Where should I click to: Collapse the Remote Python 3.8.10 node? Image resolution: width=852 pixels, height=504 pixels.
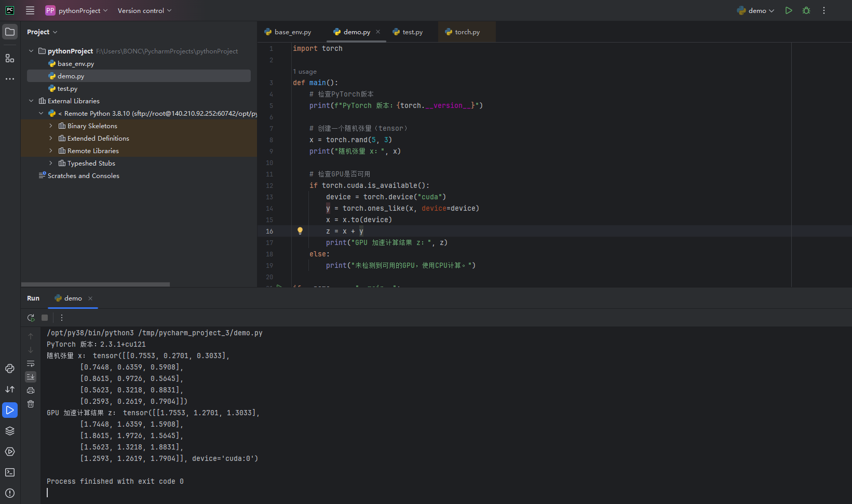(41, 113)
